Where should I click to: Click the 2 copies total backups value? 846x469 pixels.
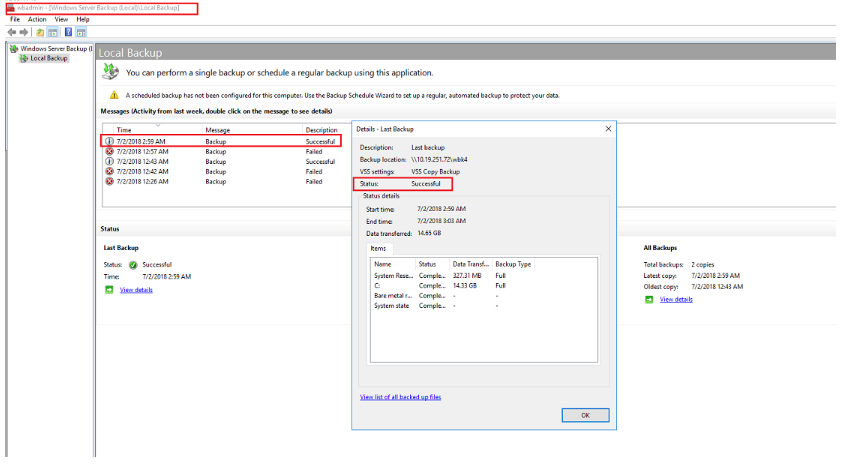[x=702, y=265]
